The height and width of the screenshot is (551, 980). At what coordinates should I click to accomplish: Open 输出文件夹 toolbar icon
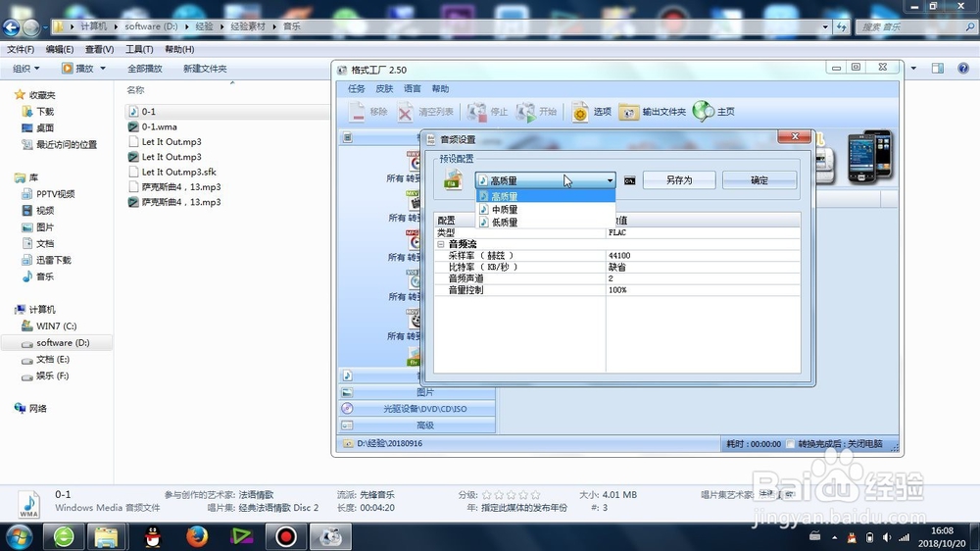coord(629,113)
